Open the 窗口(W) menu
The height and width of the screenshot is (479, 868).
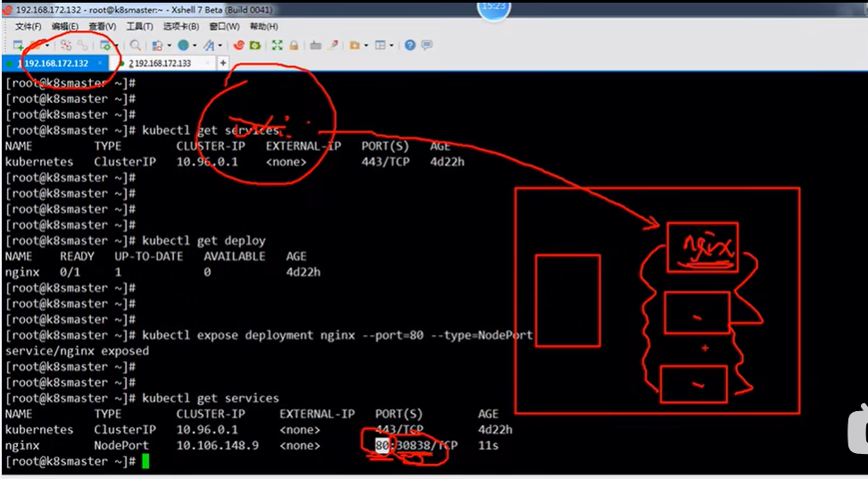coord(224,27)
